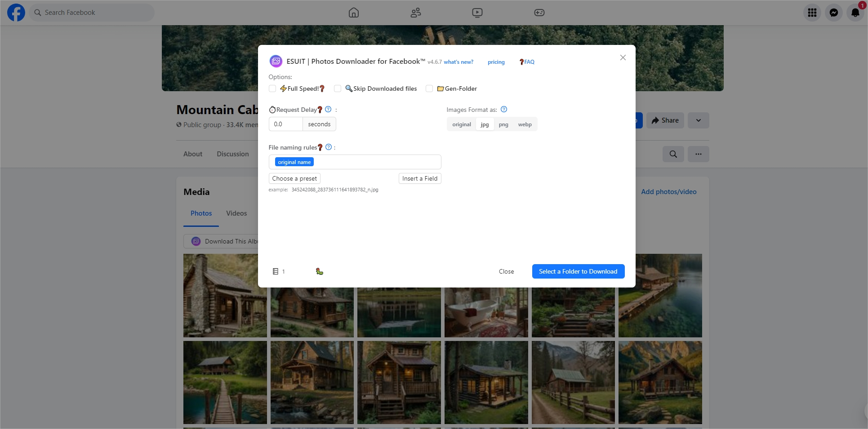Click the red question mark beside Request Delay
The width and height of the screenshot is (868, 429).
tap(320, 110)
